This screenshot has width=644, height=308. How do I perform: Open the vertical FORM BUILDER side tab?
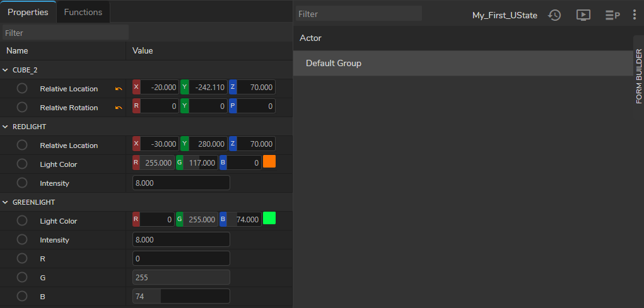[638, 76]
